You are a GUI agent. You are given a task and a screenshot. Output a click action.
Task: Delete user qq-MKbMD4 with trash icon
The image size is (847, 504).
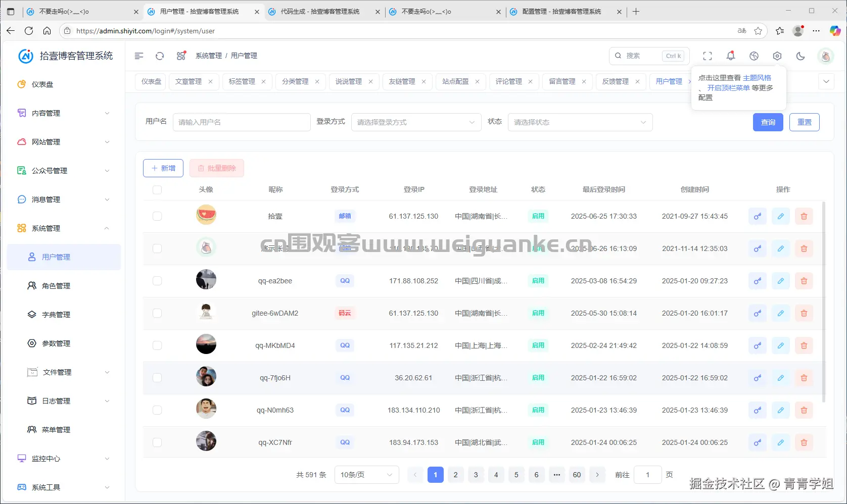(x=804, y=345)
